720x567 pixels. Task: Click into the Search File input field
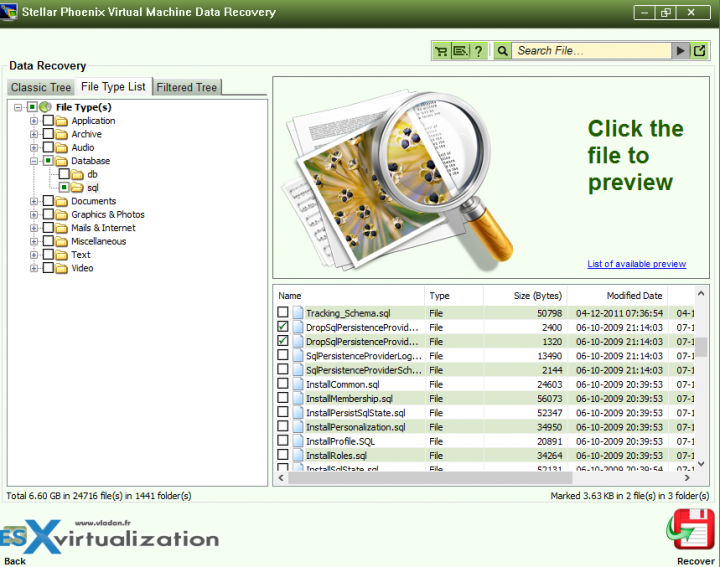[592, 51]
